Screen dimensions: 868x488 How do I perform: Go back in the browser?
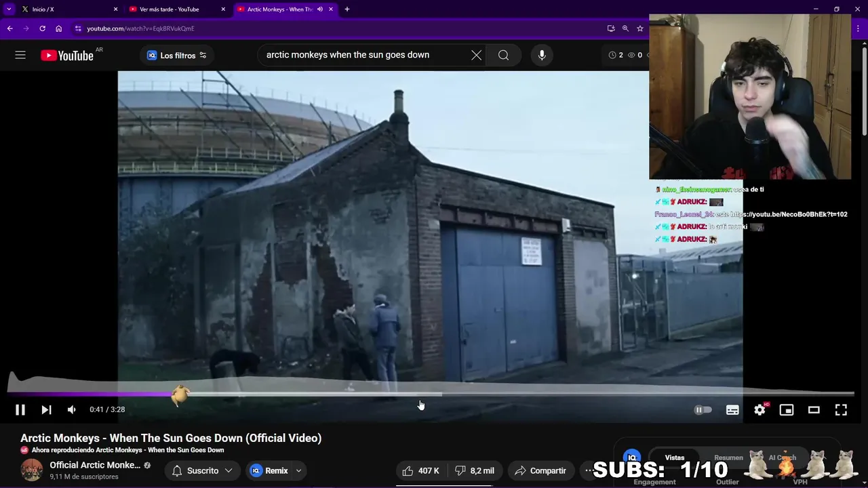(9, 28)
